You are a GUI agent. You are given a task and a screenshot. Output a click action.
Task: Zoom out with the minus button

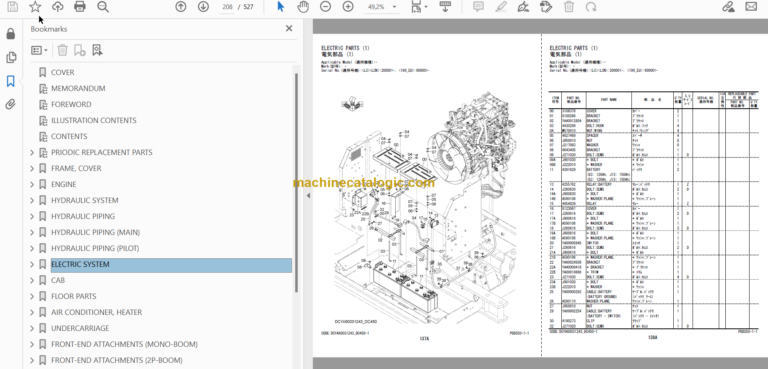(x=326, y=7)
